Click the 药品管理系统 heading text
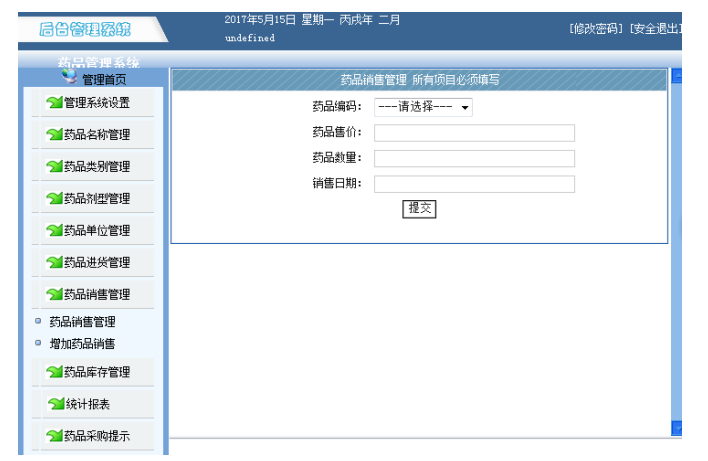This screenshot has width=708, height=461. [x=98, y=62]
